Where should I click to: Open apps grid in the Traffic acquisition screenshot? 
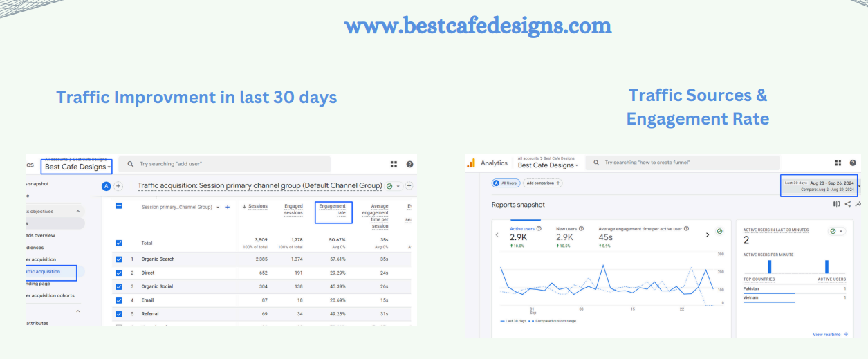394,165
